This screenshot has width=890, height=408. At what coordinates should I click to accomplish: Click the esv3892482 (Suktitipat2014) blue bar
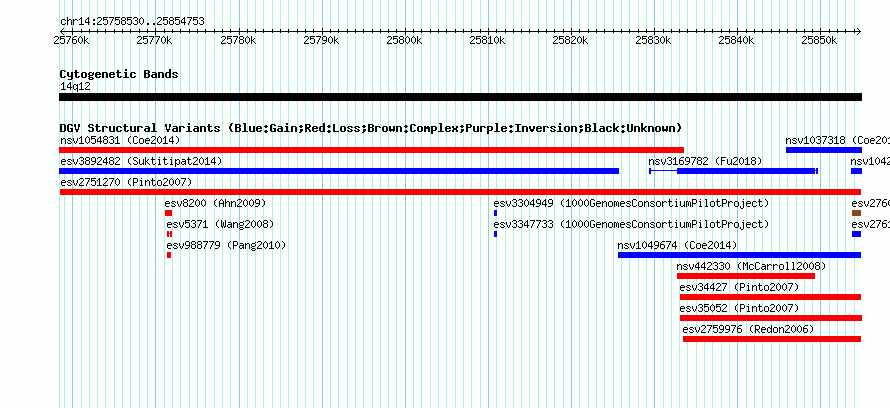pyautogui.click(x=339, y=171)
